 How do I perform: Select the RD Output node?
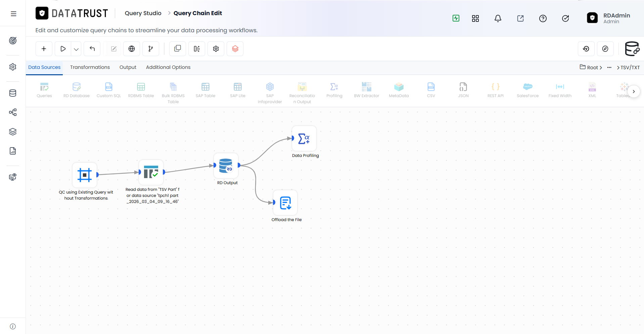point(226,166)
